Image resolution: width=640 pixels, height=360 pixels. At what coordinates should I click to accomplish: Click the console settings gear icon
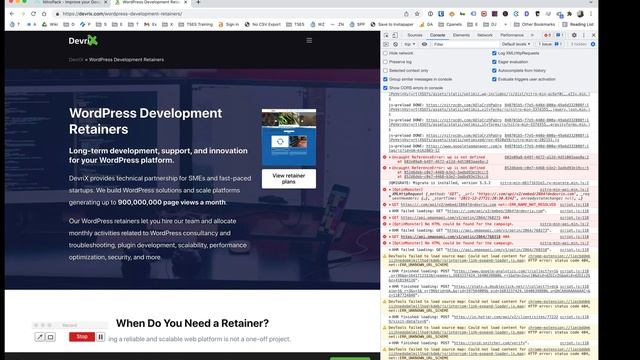(593, 44)
